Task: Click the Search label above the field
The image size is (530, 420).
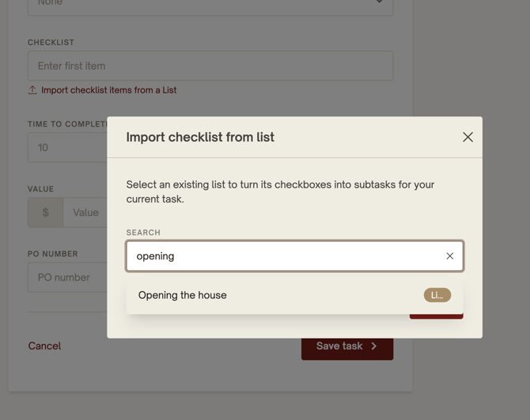Action: [x=143, y=233]
